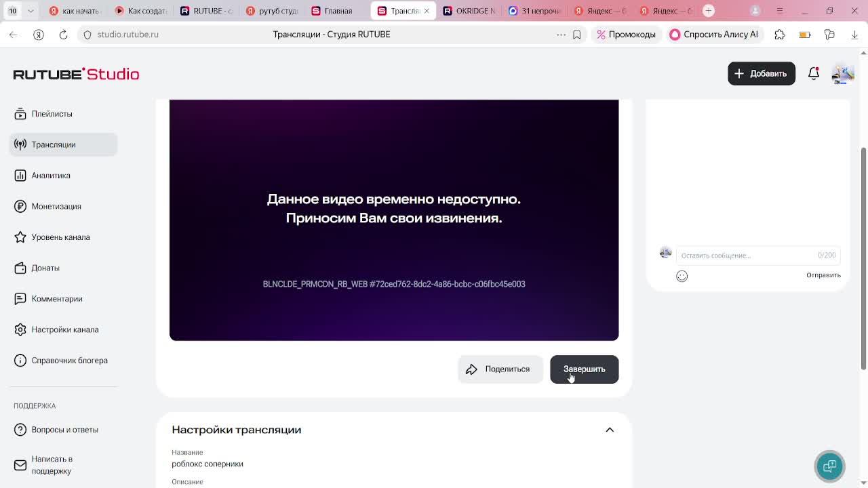
Task: Open the Справочник блогера link
Action: coord(69,361)
